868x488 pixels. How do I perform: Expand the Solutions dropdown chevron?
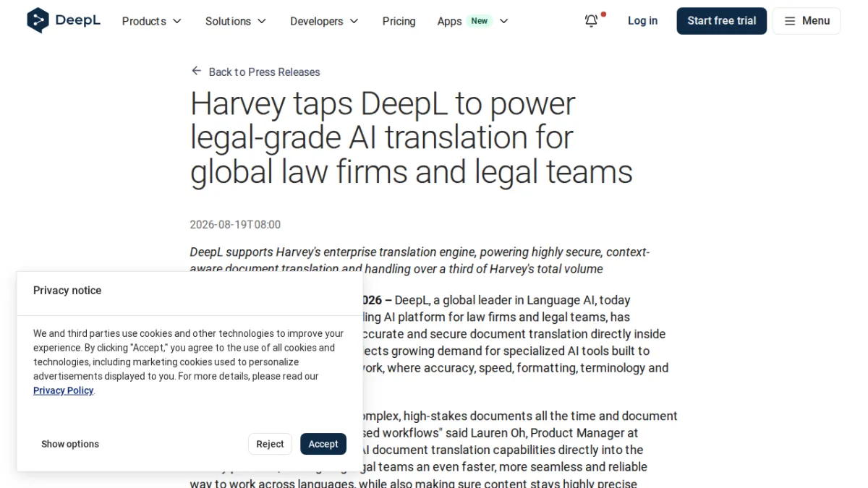(262, 22)
